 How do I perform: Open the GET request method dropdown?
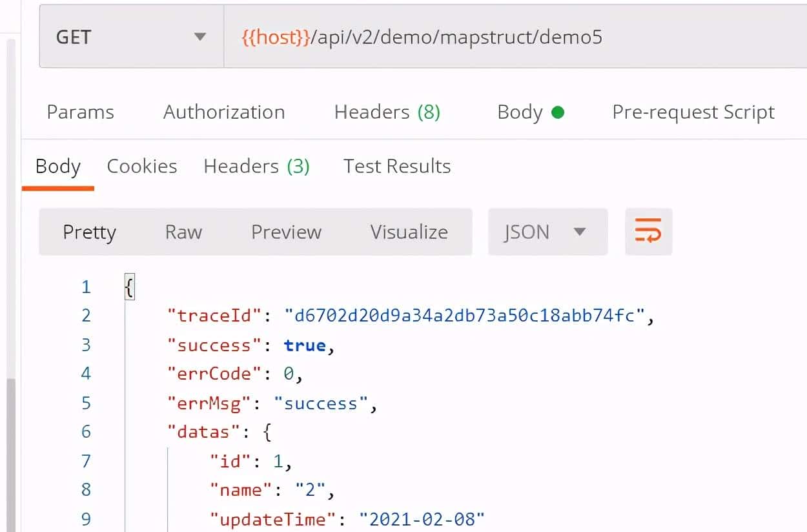(200, 37)
